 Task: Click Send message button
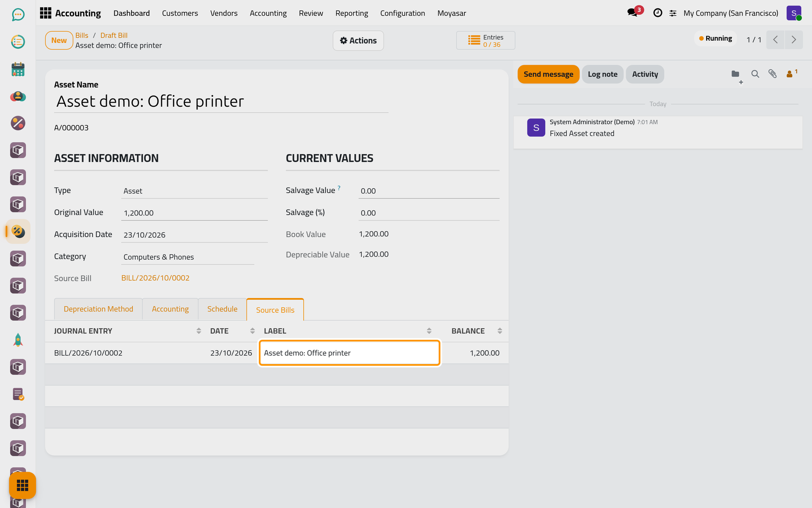[548, 74]
